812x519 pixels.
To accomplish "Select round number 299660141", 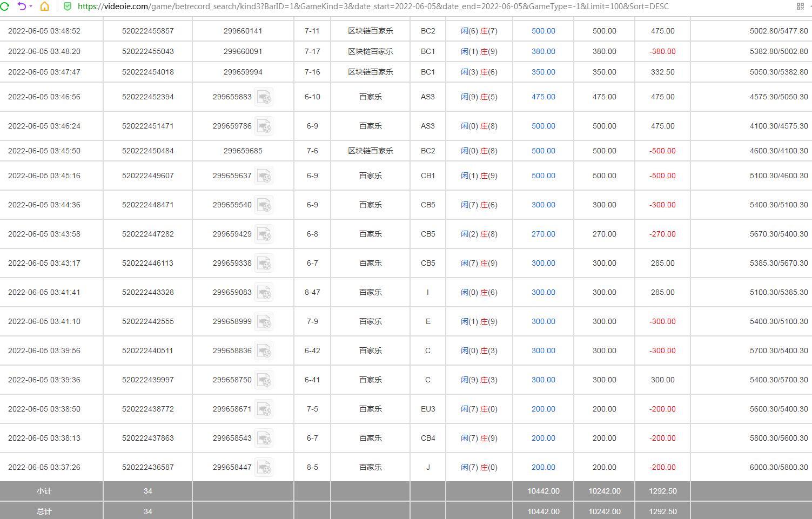I will 243,31.
